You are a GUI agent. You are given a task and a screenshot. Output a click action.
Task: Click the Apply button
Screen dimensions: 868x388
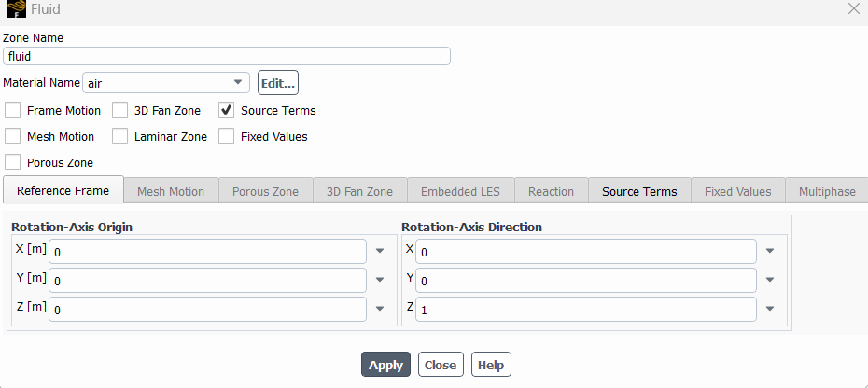click(x=385, y=365)
